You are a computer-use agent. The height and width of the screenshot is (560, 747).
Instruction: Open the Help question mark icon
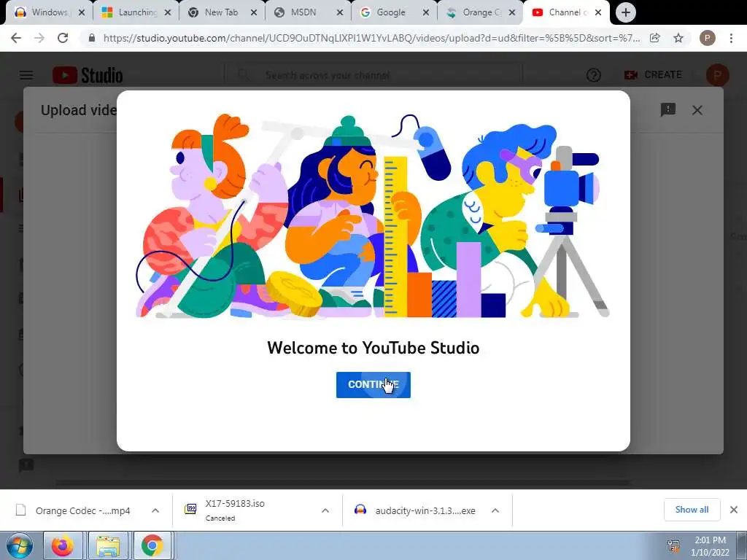594,75
